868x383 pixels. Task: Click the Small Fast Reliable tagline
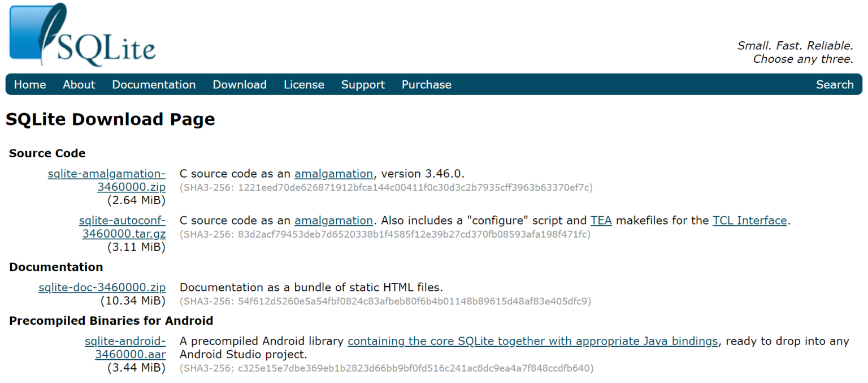tap(796, 51)
